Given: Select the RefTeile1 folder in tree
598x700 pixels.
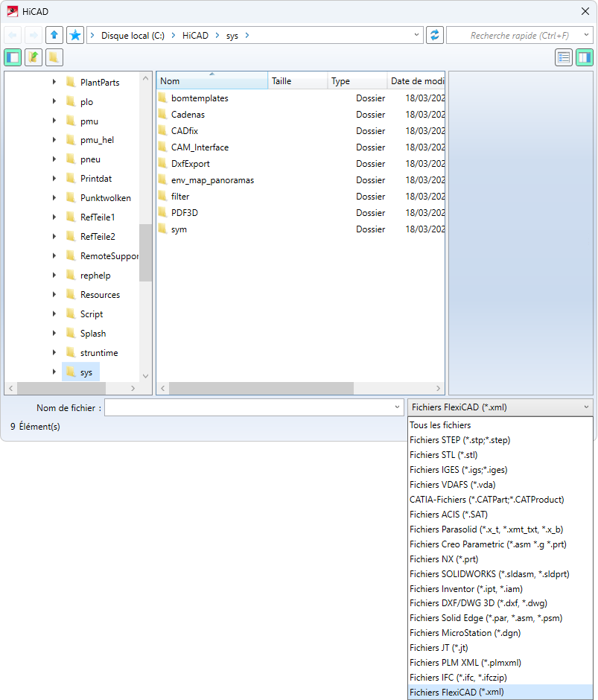Looking at the screenshot, I should pos(91,217).
